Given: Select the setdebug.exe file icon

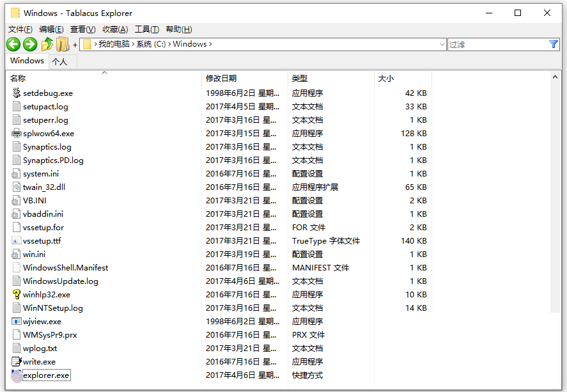Looking at the screenshot, I should coord(17,93).
